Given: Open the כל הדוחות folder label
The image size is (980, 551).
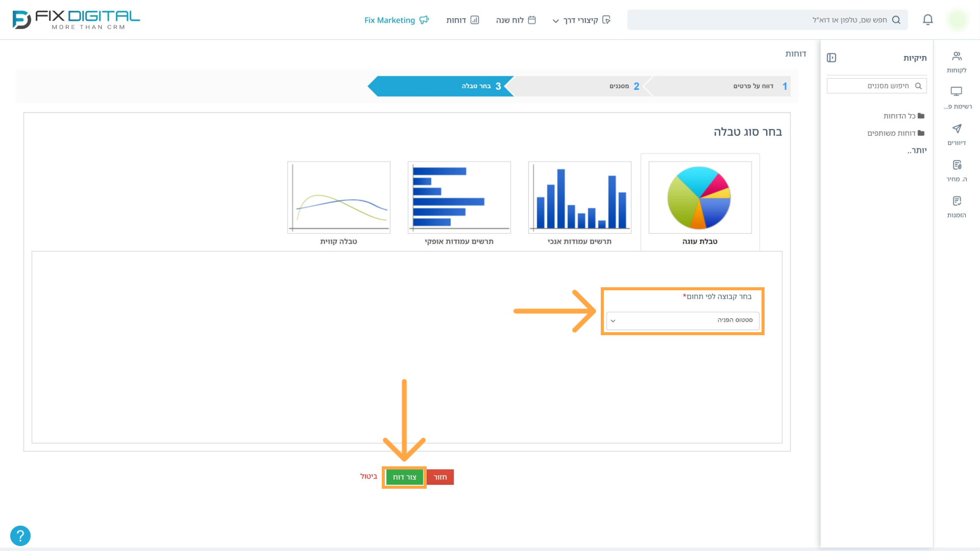Looking at the screenshot, I should [x=899, y=116].
